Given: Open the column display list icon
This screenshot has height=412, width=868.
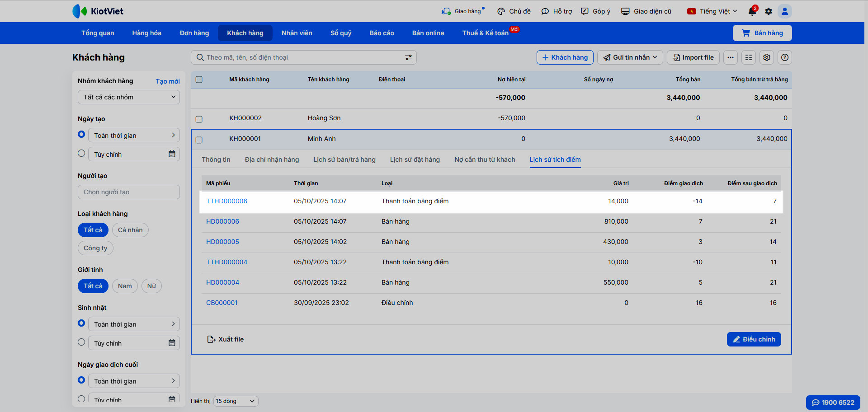Looking at the screenshot, I should tap(749, 57).
